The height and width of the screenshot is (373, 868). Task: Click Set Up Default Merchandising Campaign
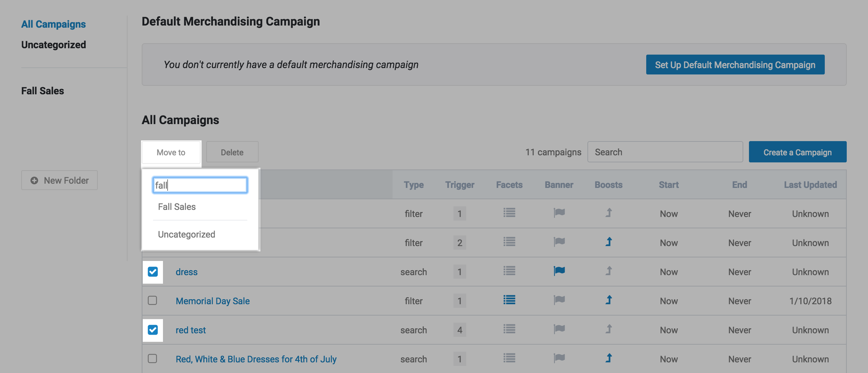pyautogui.click(x=735, y=65)
